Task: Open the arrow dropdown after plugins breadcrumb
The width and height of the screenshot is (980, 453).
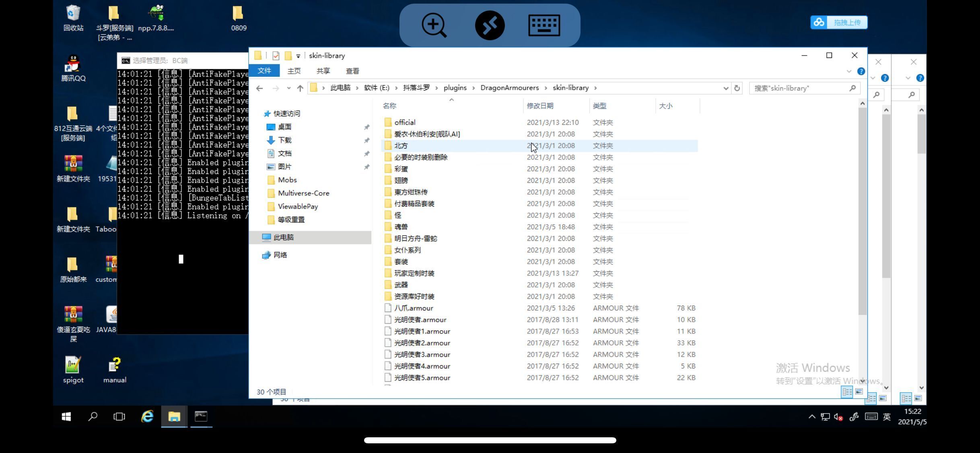Action: [x=474, y=88]
